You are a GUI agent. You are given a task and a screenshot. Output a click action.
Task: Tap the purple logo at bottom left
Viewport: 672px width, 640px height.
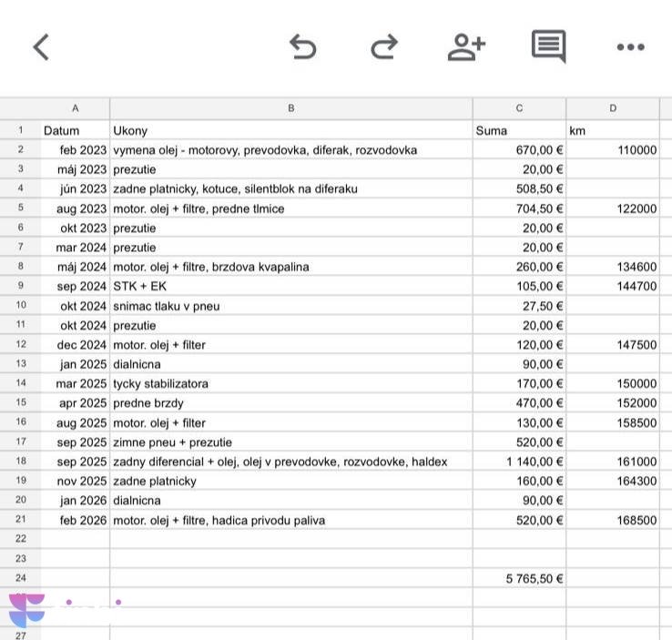26,609
